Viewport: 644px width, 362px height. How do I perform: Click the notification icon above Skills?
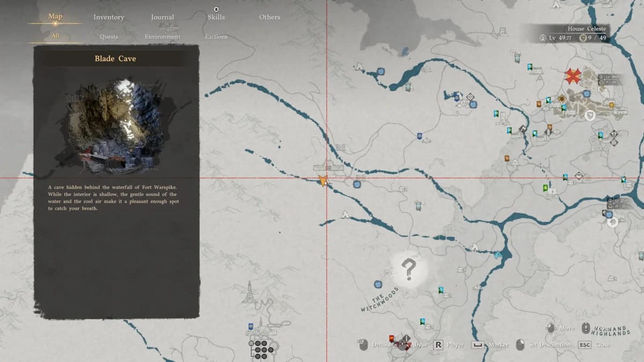[216, 9]
